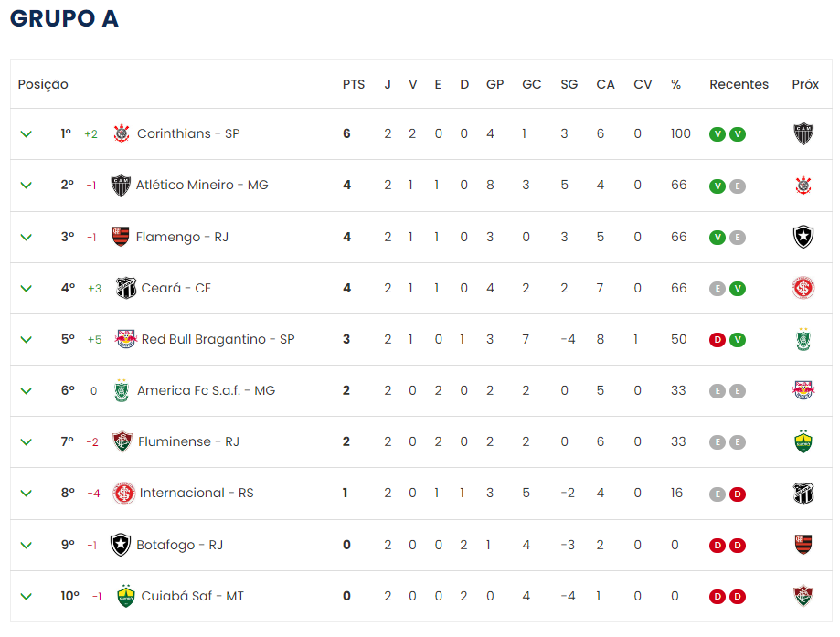Image resolution: width=840 pixels, height=637 pixels.
Task: Open Fluminense - RJ team link
Action: [x=188, y=441]
